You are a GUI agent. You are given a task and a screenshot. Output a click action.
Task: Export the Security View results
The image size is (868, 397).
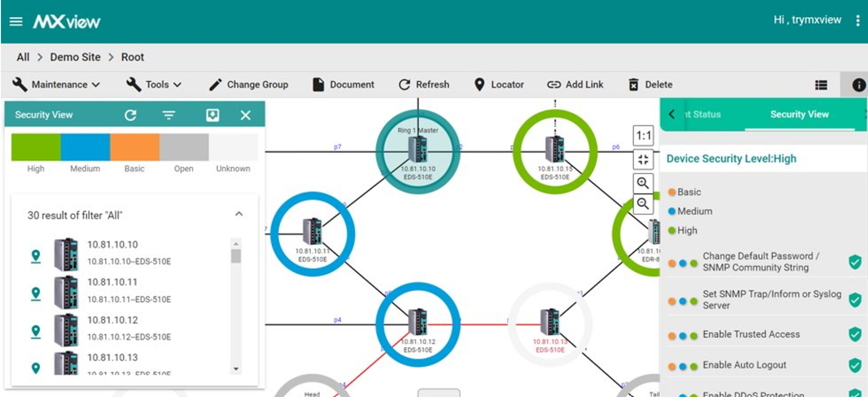(212, 115)
